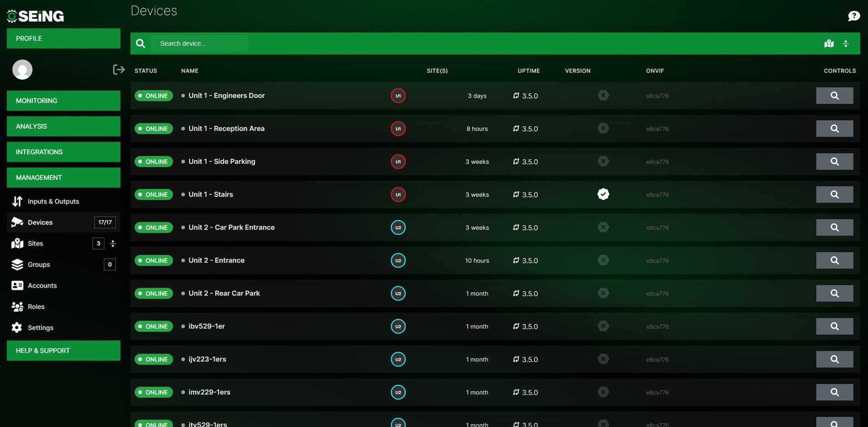
Task: Click the U2 site badge for Unit 2 - Entrance
Action: point(398,261)
